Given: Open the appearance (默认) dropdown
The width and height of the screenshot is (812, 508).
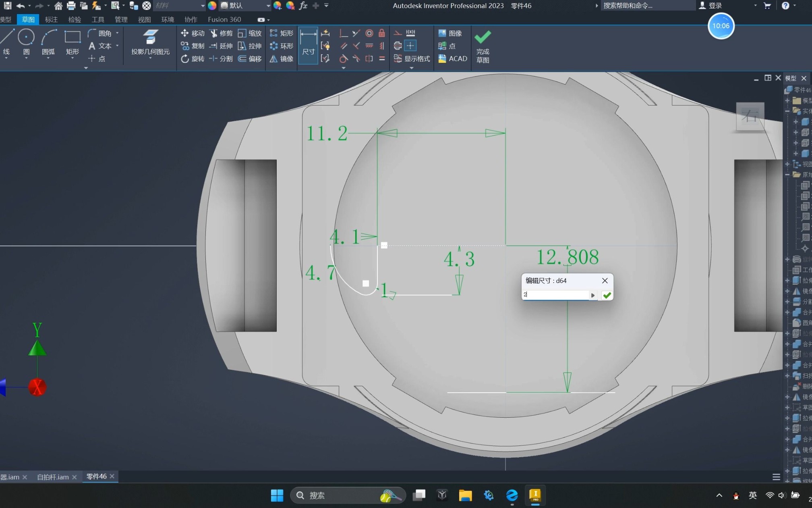Looking at the screenshot, I should click(268, 6).
